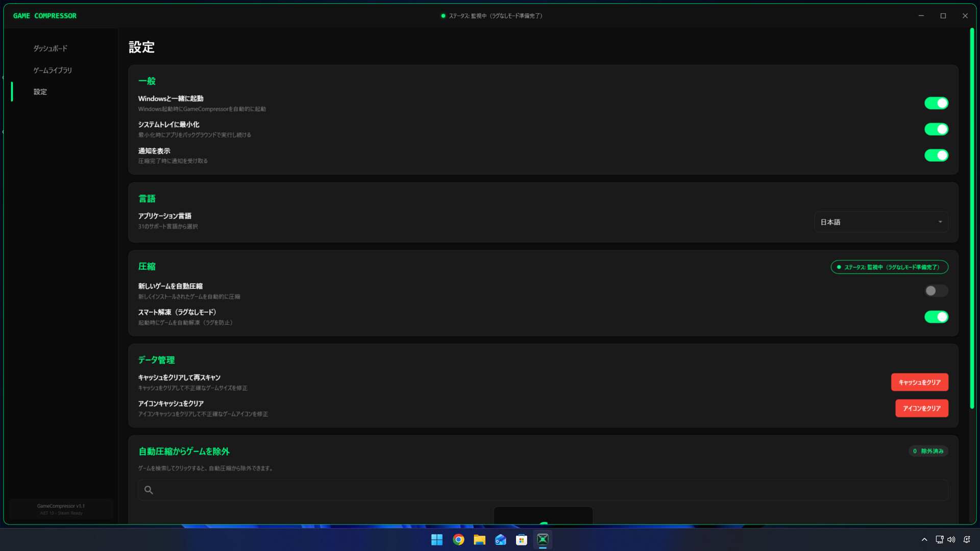This screenshot has height=551, width=980.
Task: Click Game Compressor taskbar icon
Action: [x=543, y=540]
